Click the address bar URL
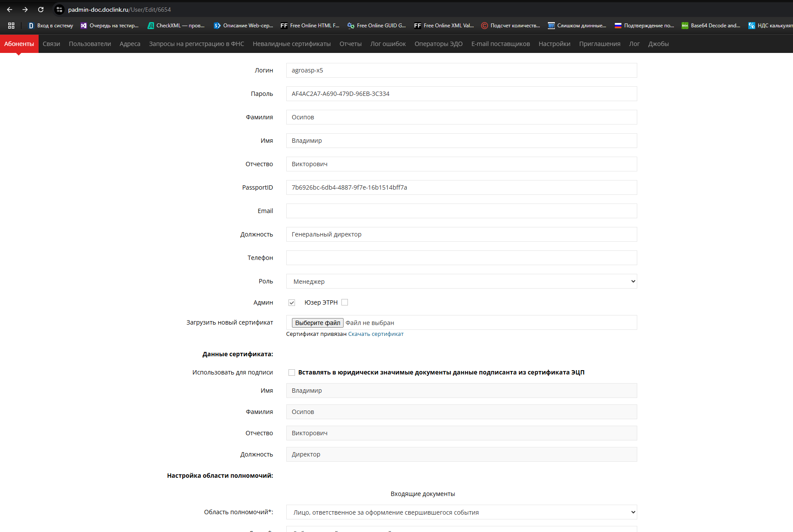The width and height of the screenshot is (793, 532). pos(119,10)
